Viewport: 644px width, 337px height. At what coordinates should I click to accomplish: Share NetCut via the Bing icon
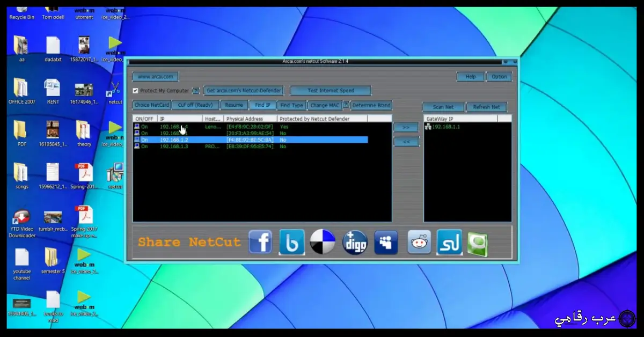click(291, 242)
